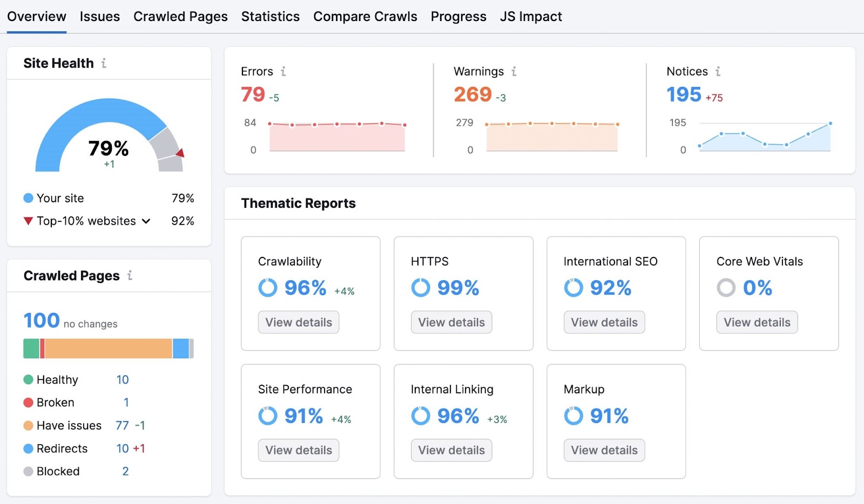Click the Have issues count 77

tap(122, 425)
